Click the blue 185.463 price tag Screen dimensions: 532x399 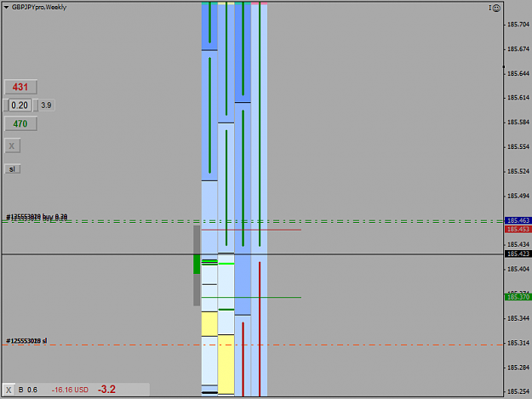click(518, 220)
